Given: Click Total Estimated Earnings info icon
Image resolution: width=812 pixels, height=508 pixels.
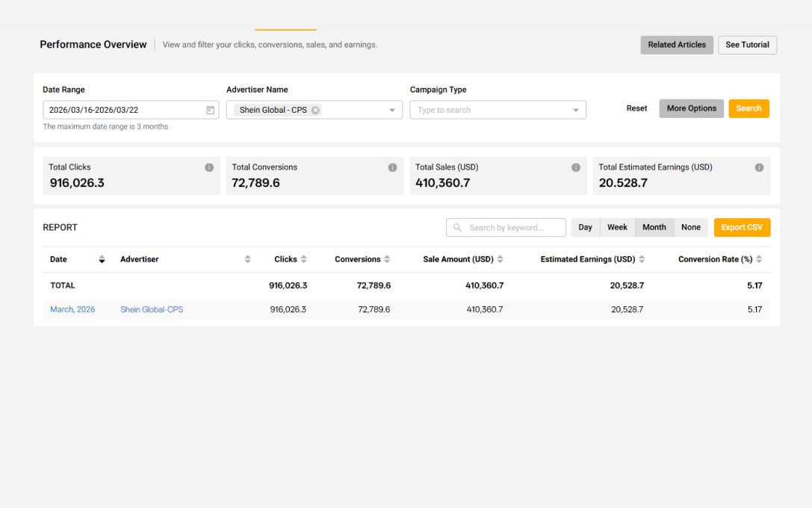Looking at the screenshot, I should pos(759,167).
